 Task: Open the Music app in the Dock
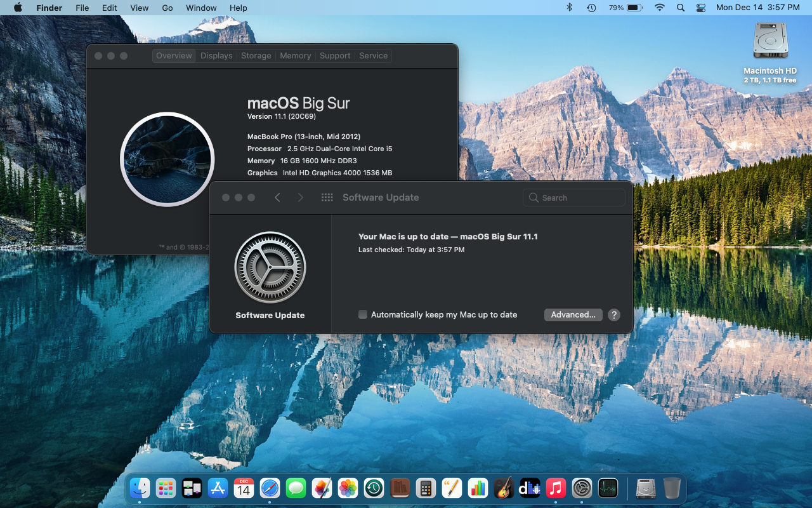click(x=556, y=488)
